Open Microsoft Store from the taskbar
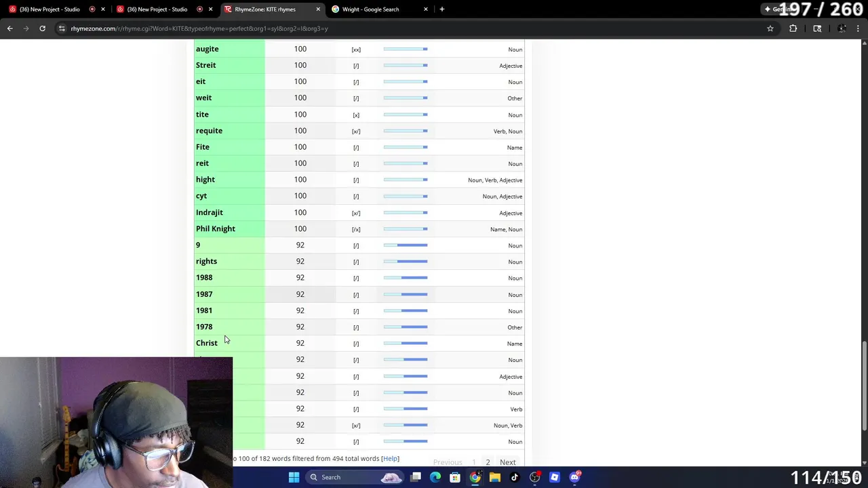Viewport: 868px width, 488px height. pos(455,477)
